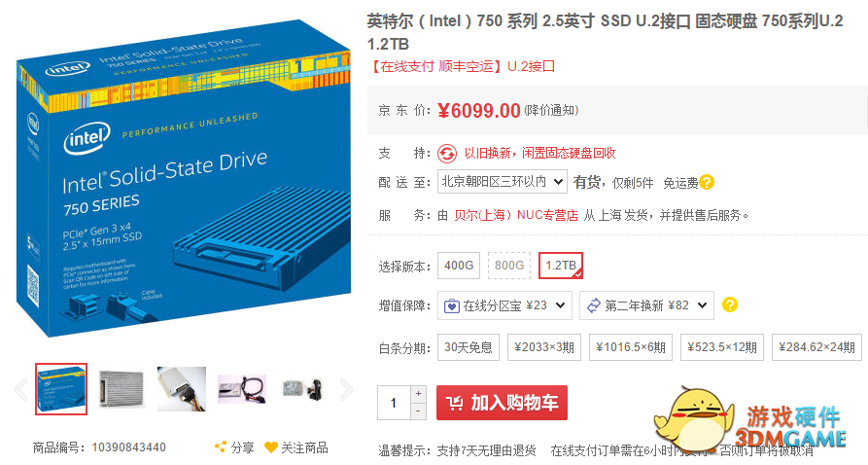Open the 贝尔(上海) NUC专营店 store link
This screenshot has height=465, width=868.
tap(516, 215)
